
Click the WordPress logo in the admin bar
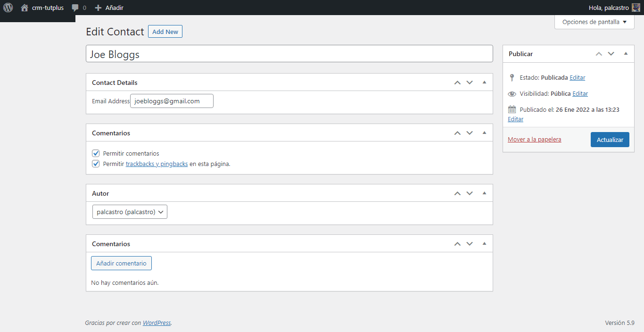click(8, 8)
